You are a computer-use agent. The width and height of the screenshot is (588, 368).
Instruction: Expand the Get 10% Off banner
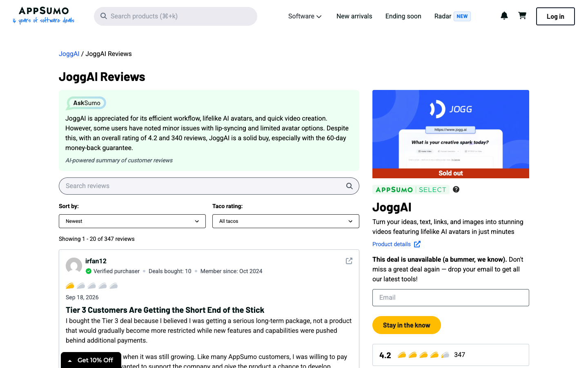point(91,360)
